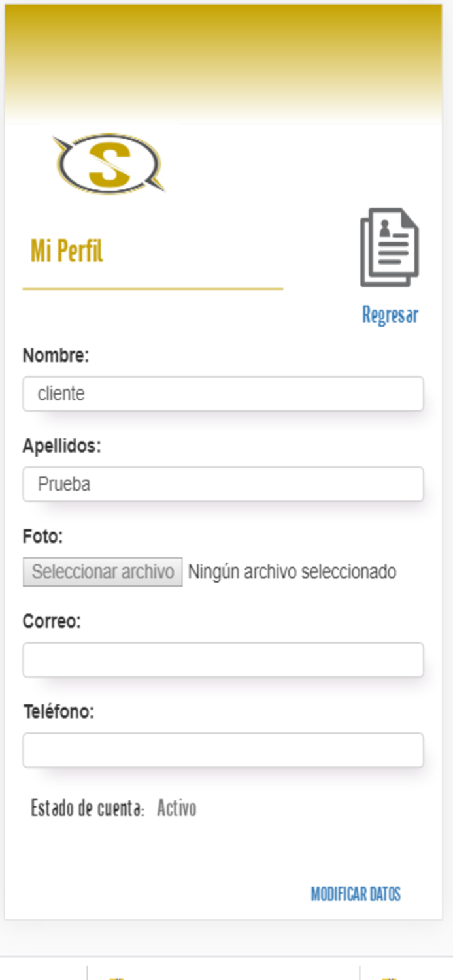
Task: Go back with the Regresar link
Action: [x=390, y=316]
